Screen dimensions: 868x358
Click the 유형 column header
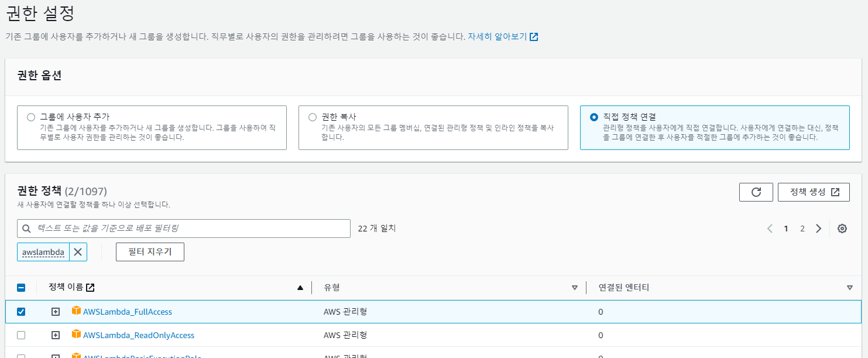coord(332,288)
